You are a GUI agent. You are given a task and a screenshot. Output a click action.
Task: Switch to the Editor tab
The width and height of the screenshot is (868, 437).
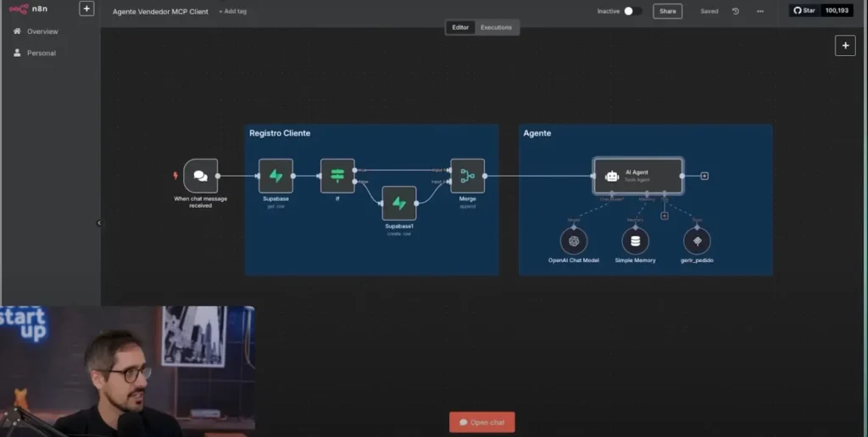(460, 27)
